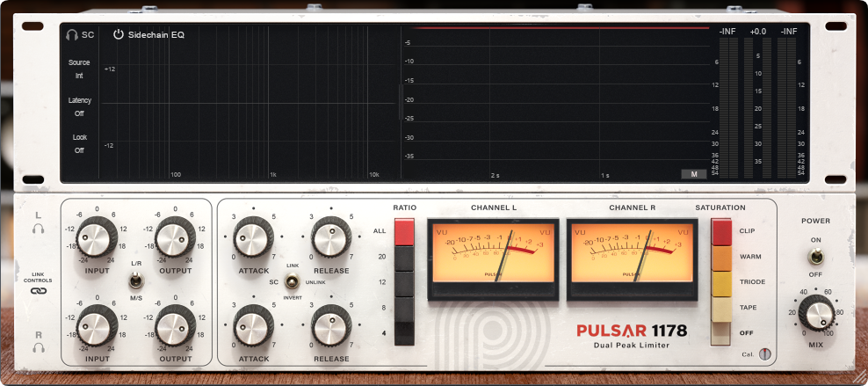Click the sidechain listen headphone icon
Viewport: 868px width, 386px height.
[72, 35]
